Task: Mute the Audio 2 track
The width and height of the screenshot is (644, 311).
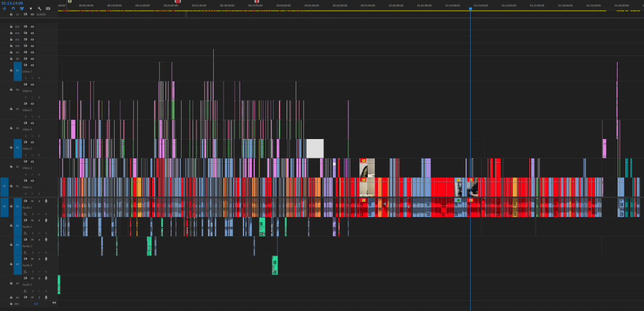Action: (32, 220)
